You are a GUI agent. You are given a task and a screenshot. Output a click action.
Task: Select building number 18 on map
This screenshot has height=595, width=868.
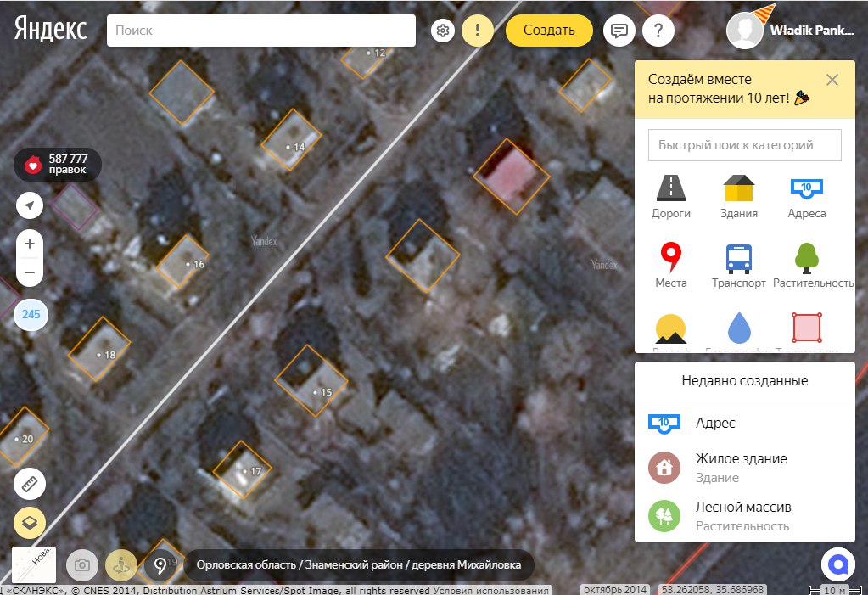tap(99, 349)
